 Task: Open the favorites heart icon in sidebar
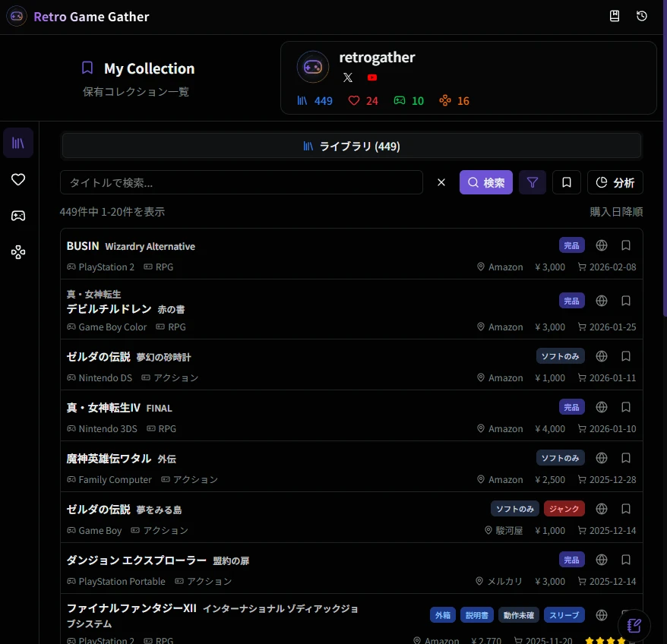pyautogui.click(x=18, y=179)
